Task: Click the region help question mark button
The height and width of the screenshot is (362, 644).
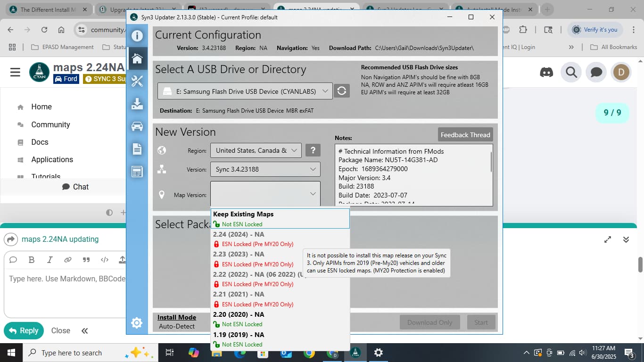Action: click(x=313, y=150)
